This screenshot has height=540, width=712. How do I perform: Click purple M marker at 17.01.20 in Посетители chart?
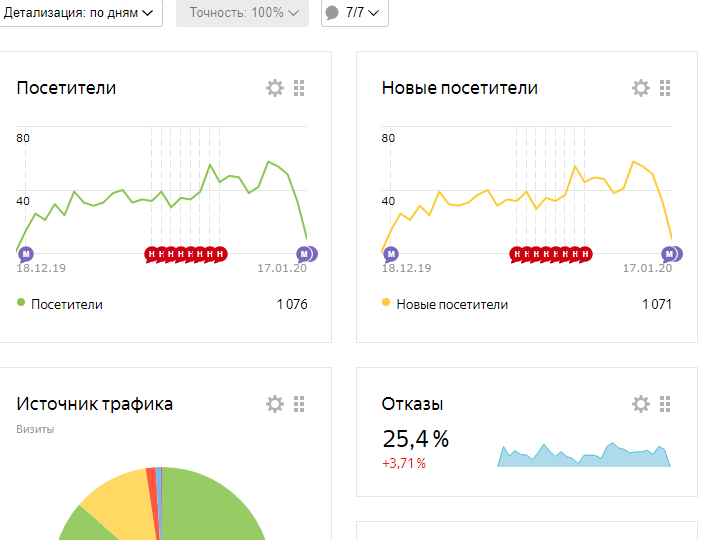point(305,254)
